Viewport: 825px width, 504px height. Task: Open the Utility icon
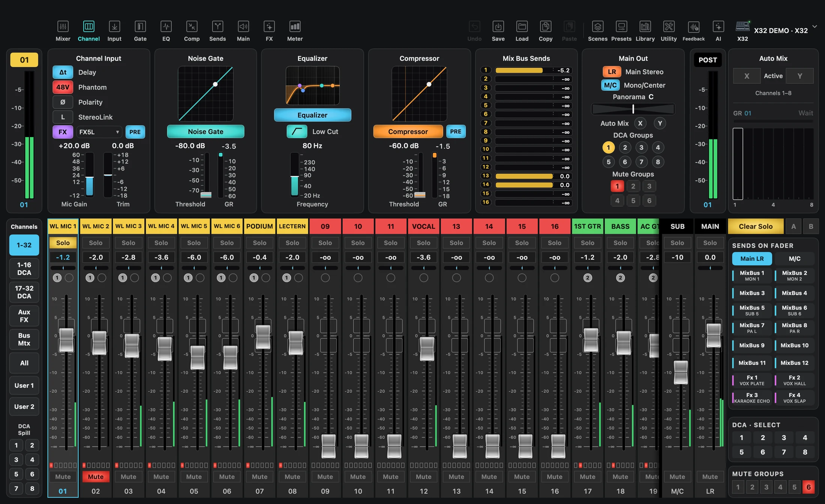click(x=669, y=31)
